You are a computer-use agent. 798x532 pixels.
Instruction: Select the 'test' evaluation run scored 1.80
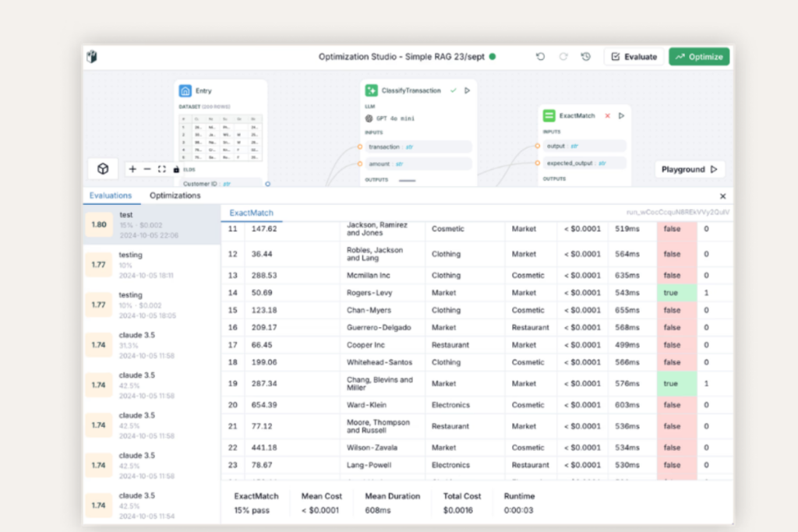(152, 225)
